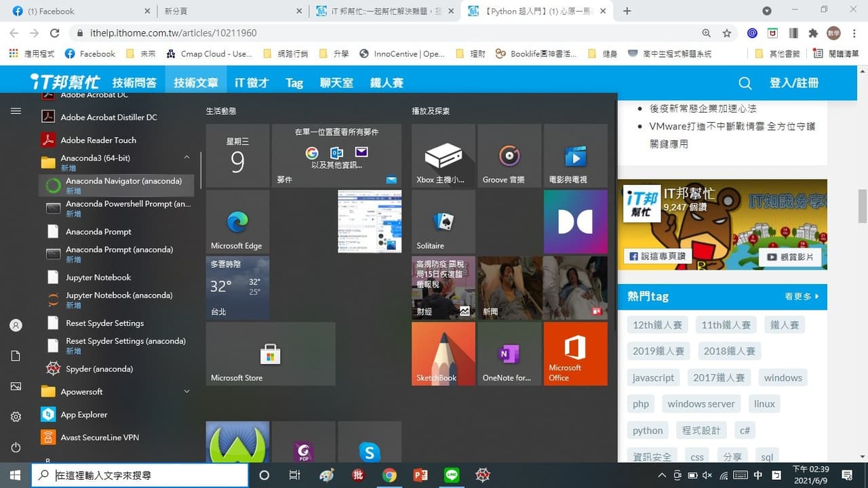Open the Microsoft Store tile
Screen dimensions: 868x488
[x=271, y=354]
